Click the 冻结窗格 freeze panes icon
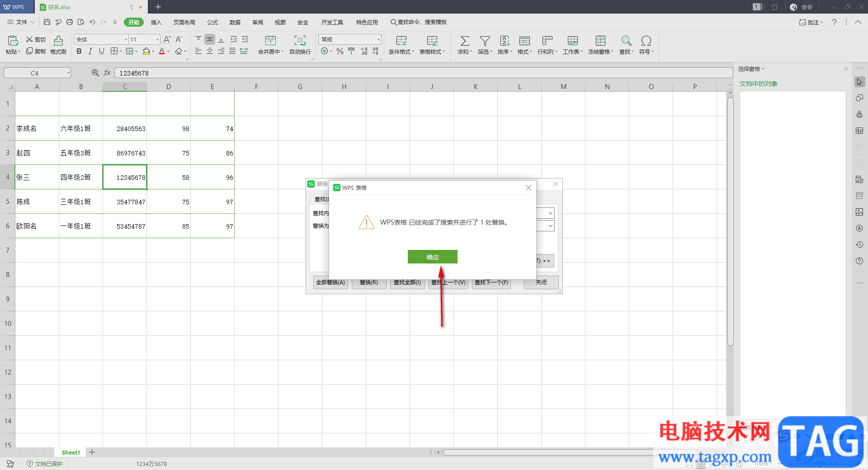This screenshot has height=470, width=868. [600, 41]
